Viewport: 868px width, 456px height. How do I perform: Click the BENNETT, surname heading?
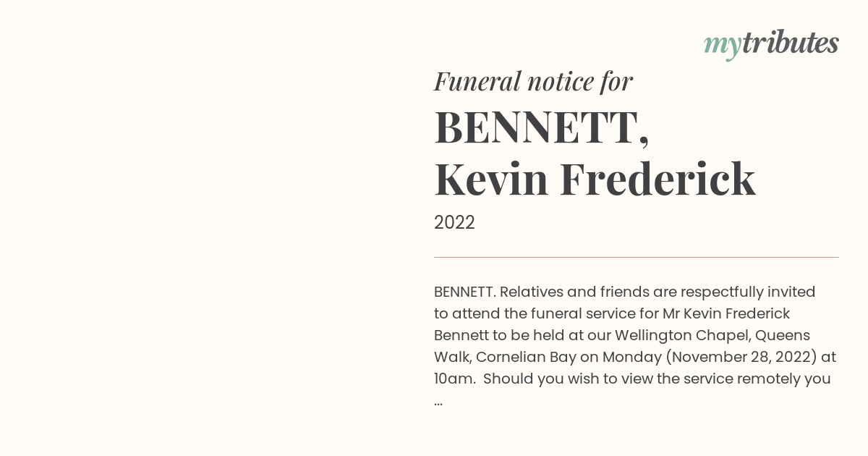(x=542, y=127)
